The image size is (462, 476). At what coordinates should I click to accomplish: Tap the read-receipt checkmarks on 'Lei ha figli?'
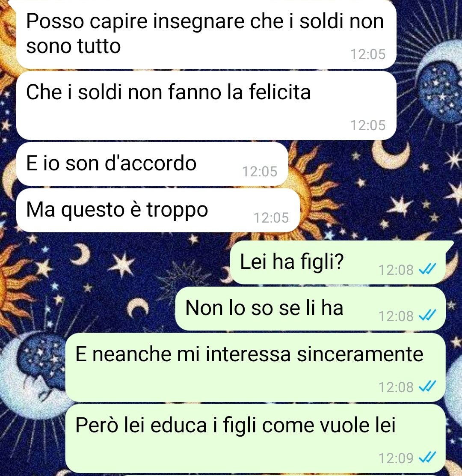[427, 269]
